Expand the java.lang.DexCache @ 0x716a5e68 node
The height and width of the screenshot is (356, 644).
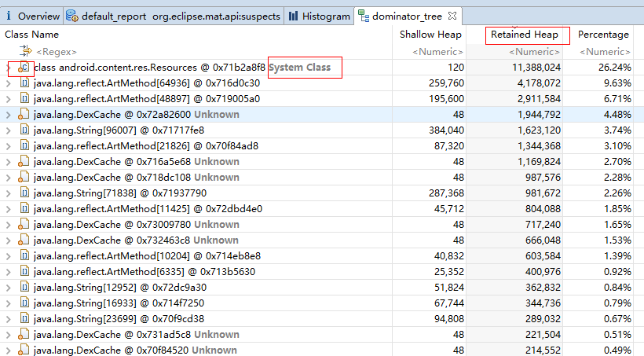[x=9, y=162]
